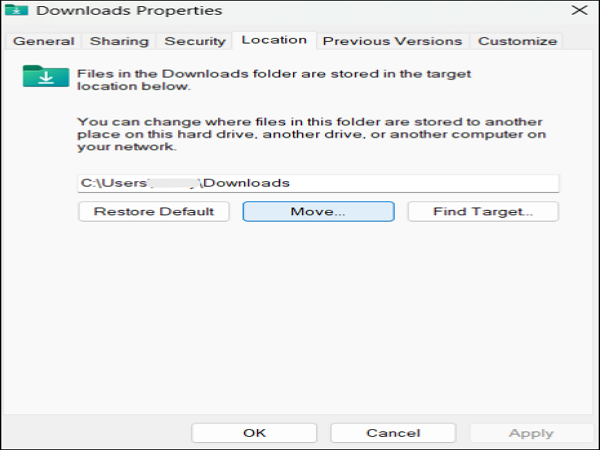Click the folder icon in the title bar
This screenshot has width=600, height=450.
(x=19, y=11)
